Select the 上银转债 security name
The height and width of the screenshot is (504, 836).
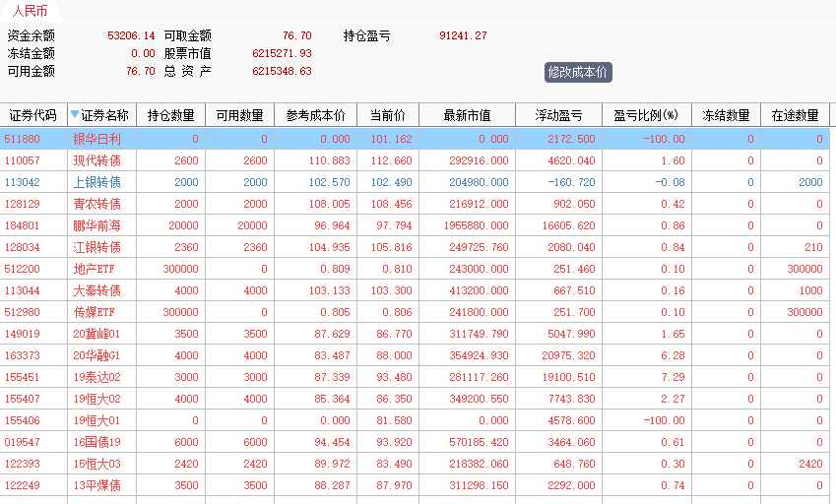[96, 182]
